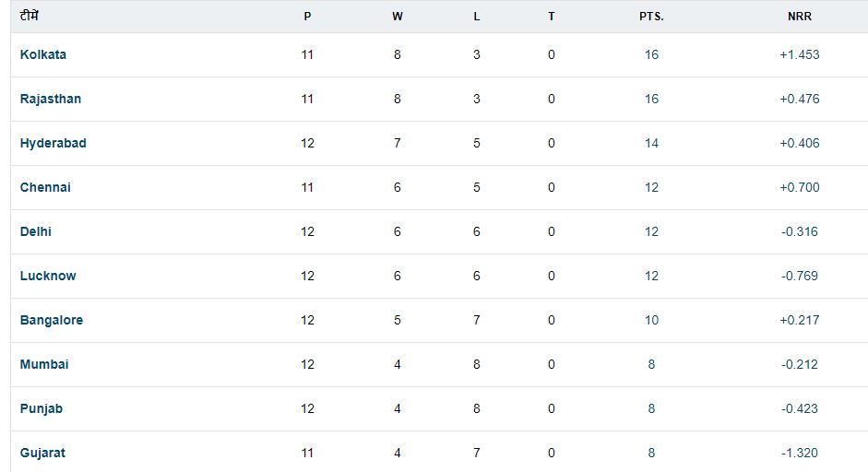868x472 pixels.
Task: Open the Bangalore team link
Action: coord(52,320)
